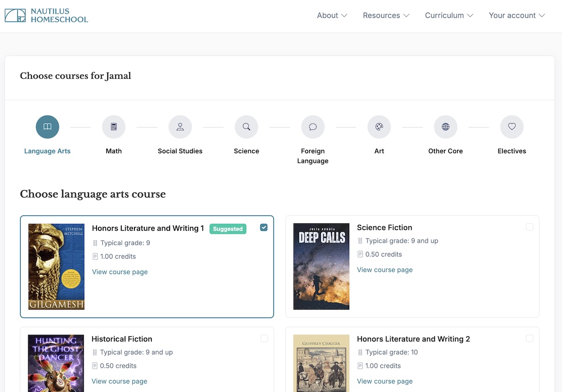Open the Curriculum menu

tap(449, 15)
